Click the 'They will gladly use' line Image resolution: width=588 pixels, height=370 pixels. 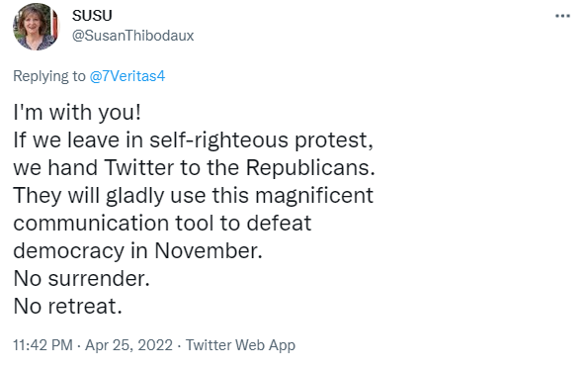[193, 196]
